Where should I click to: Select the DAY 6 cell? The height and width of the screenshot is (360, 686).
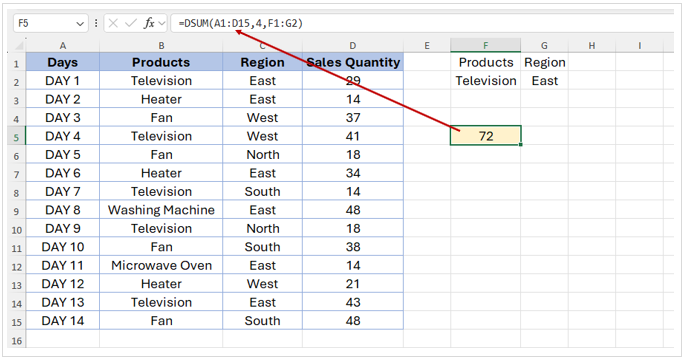click(63, 173)
